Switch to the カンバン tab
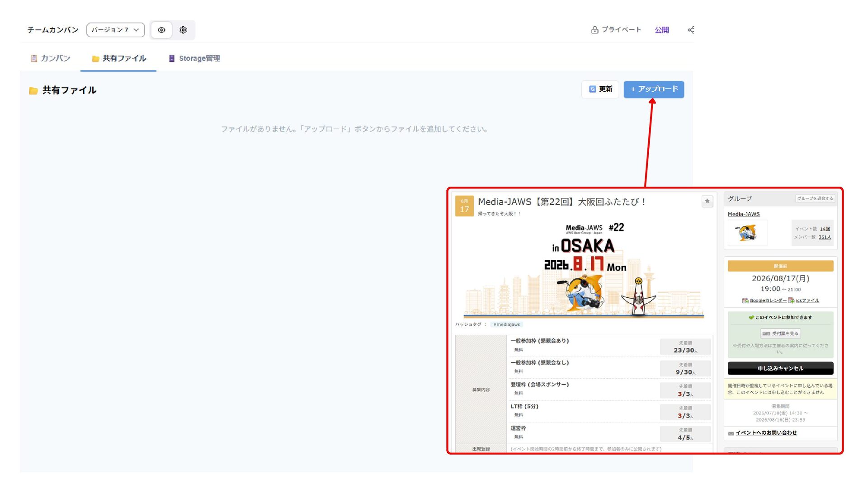 50,58
